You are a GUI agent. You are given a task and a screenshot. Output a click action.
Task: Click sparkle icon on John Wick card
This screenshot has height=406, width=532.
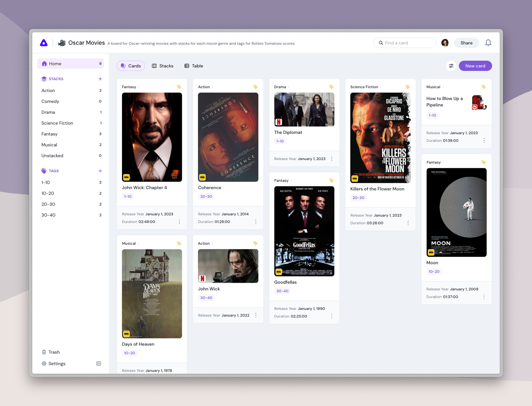pyautogui.click(x=255, y=243)
